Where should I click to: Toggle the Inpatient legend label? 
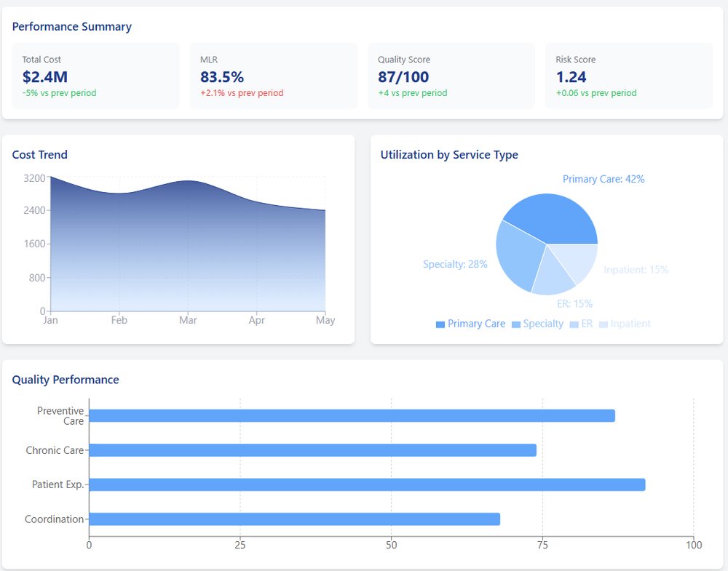tap(630, 324)
